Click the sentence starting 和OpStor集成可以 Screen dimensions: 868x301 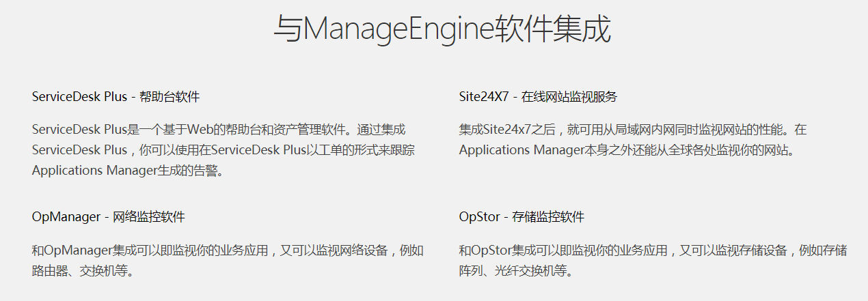point(653,250)
